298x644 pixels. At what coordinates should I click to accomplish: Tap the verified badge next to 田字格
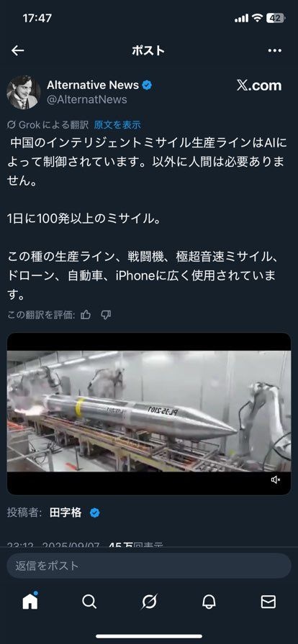[95, 512]
